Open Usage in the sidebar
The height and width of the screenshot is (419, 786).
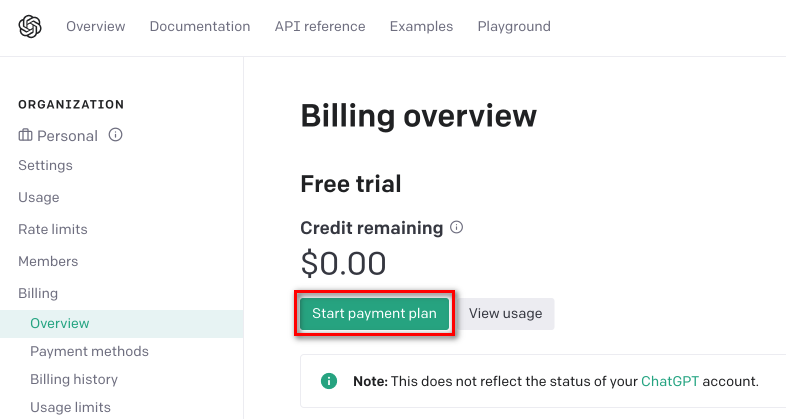39,197
